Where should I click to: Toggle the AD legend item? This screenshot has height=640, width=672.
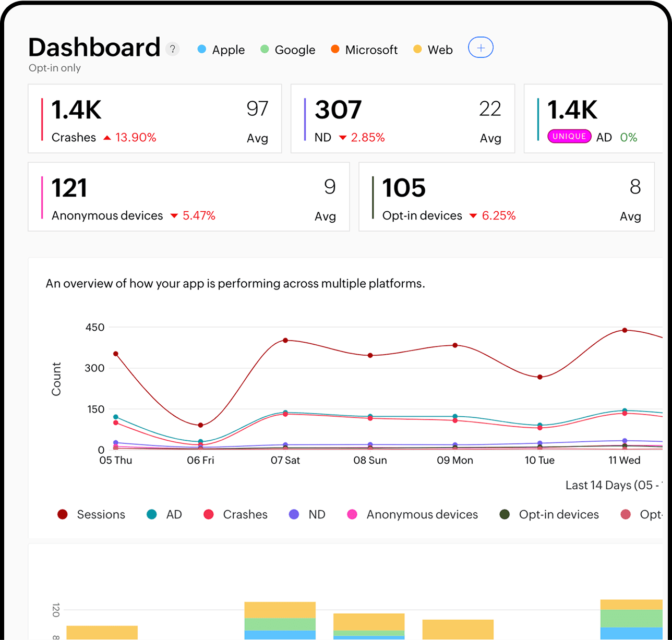click(164, 514)
